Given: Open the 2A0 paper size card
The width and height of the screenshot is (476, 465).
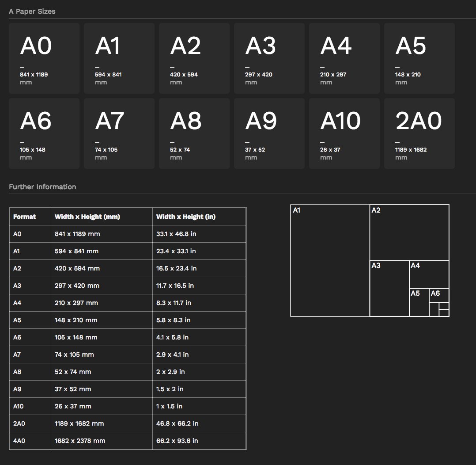Looking at the screenshot, I should pyautogui.click(x=419, y=133).
